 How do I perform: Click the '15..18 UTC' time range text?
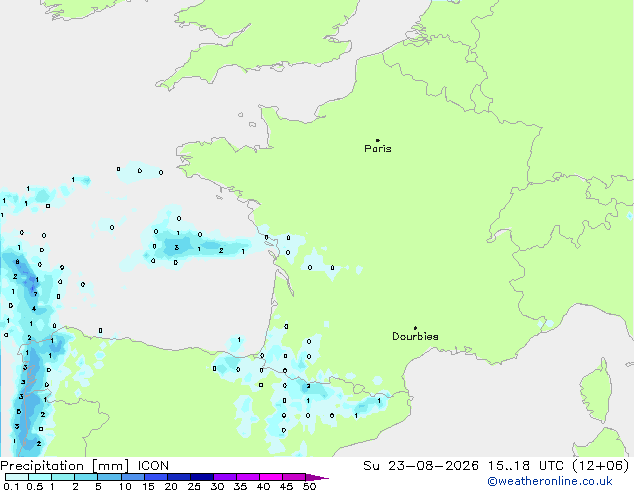pos(525,466)
